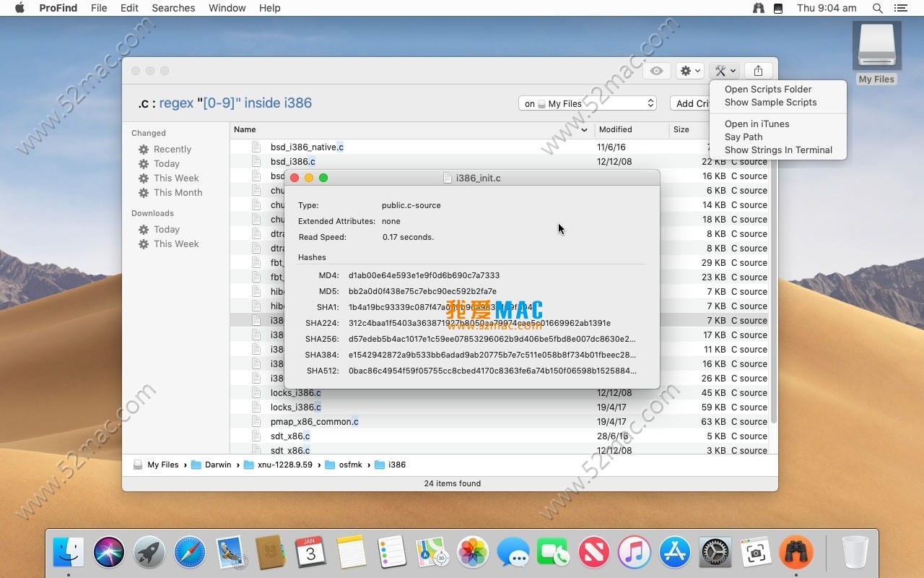Click the SHA512 hash value
Image resolution: width=924 pixels, height=578 pixels.
coord(492,371)
